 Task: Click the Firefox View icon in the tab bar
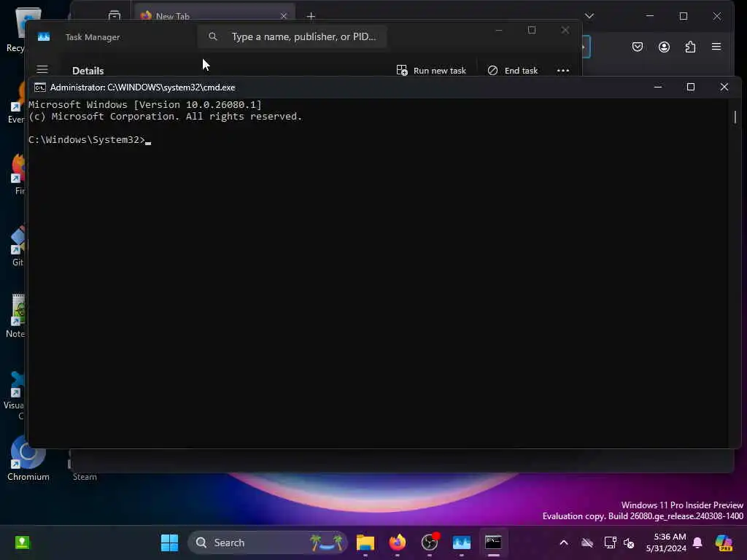pyautogui.click(x=115, y=16)
